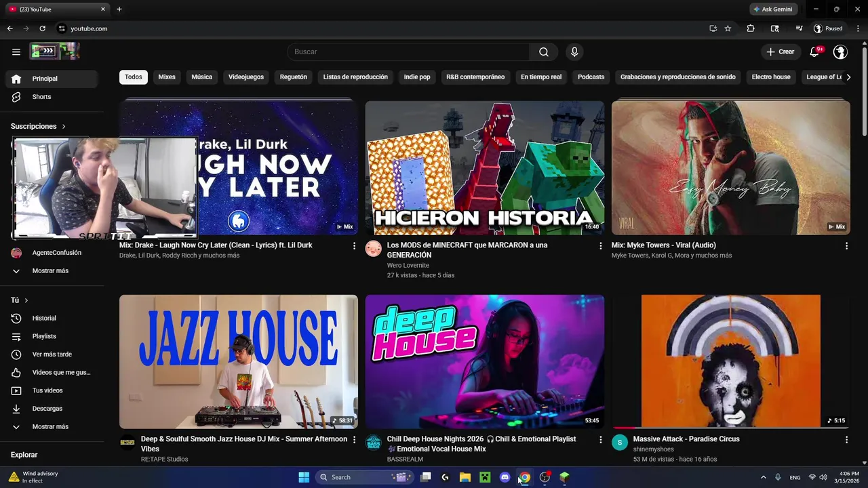This screenshot has width=868, height=488.
Task: Open Drake Laugh Now Cry Later mix thumbnail
Action: tap(239, 168)
